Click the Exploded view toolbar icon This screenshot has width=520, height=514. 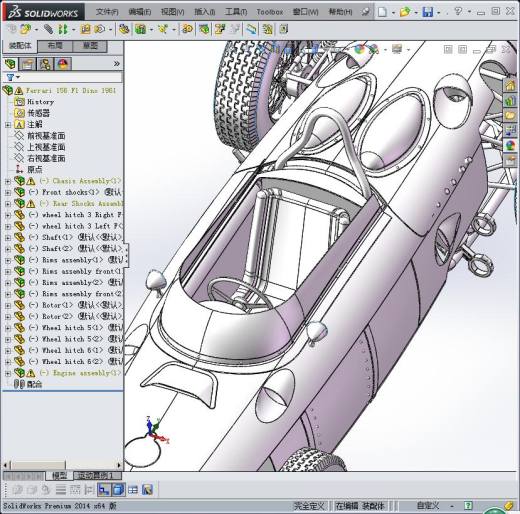click(219, 29)
